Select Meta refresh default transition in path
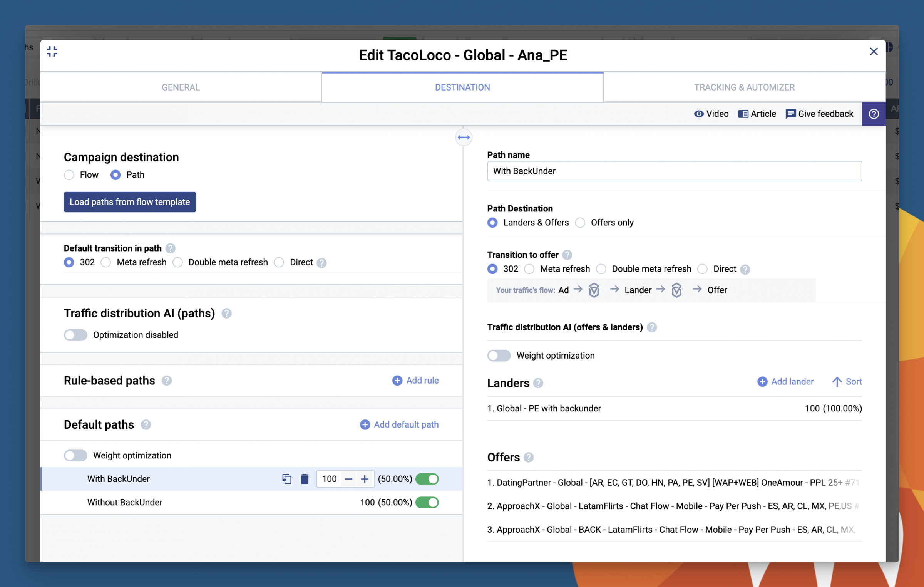Viewport: 924px width, 587px height. (x=106, y=262)
